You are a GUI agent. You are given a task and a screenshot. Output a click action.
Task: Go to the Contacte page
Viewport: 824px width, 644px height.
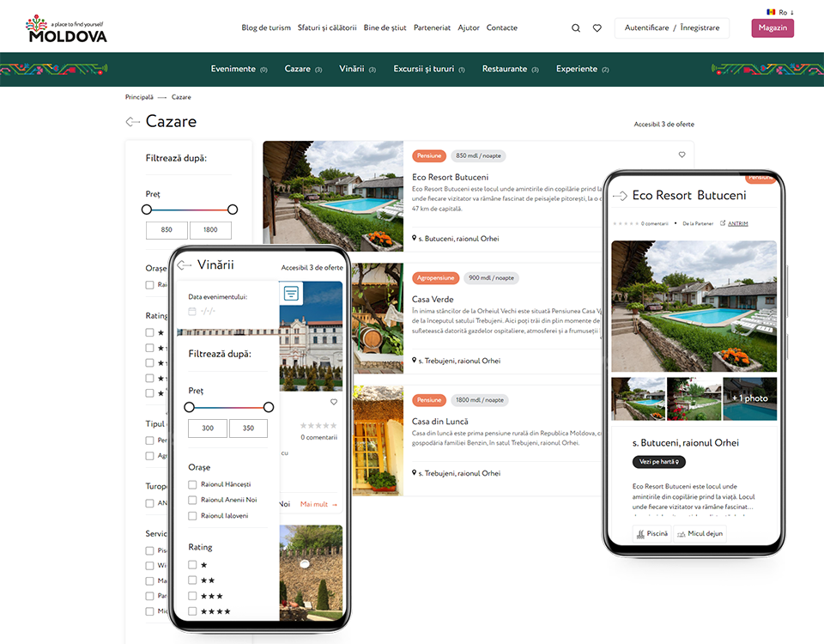click(501, 28)
